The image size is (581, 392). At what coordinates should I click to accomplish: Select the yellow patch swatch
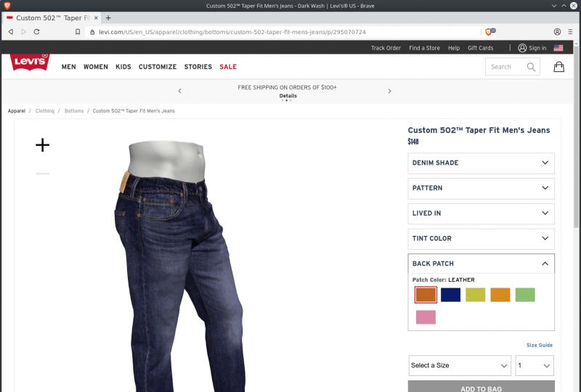tap(476, 295)
